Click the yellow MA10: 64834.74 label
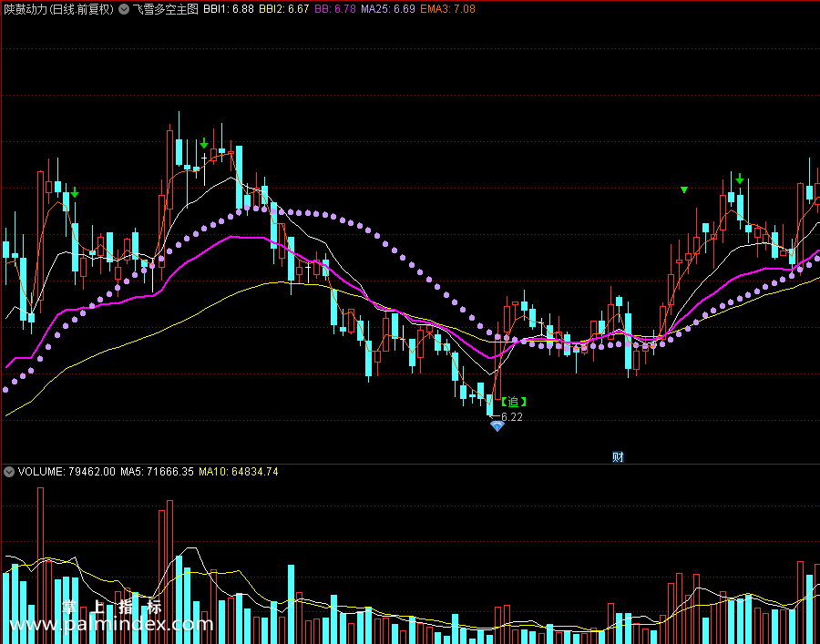 tap(239, 472)
